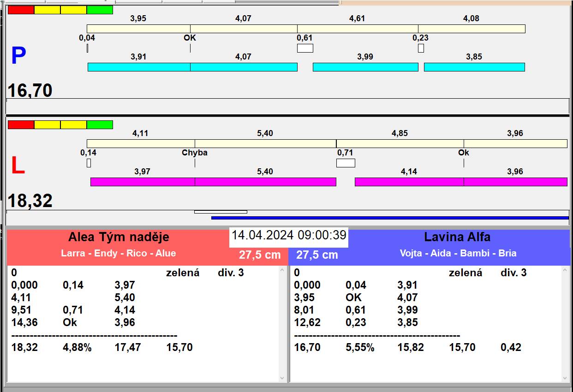Viewport: 573px width, 392px height.
Task: Select the cream 4,61 segment in lane P
Action: [358, 29]
